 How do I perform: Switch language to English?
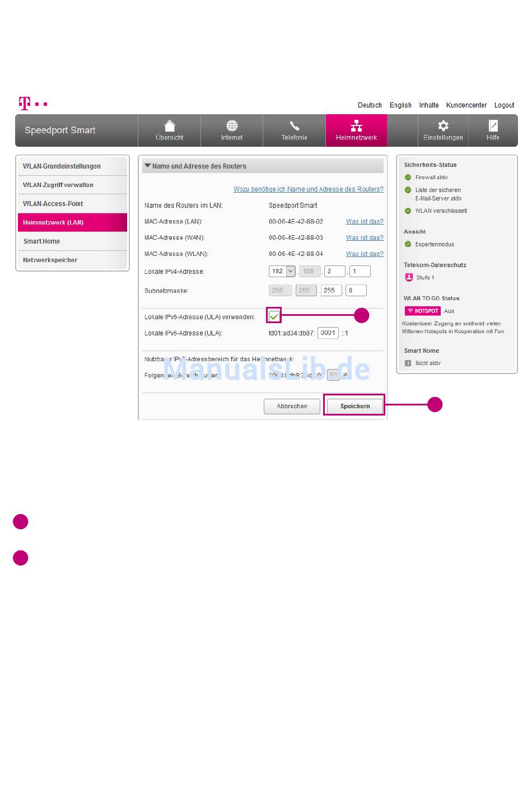[x=400, y=105]
